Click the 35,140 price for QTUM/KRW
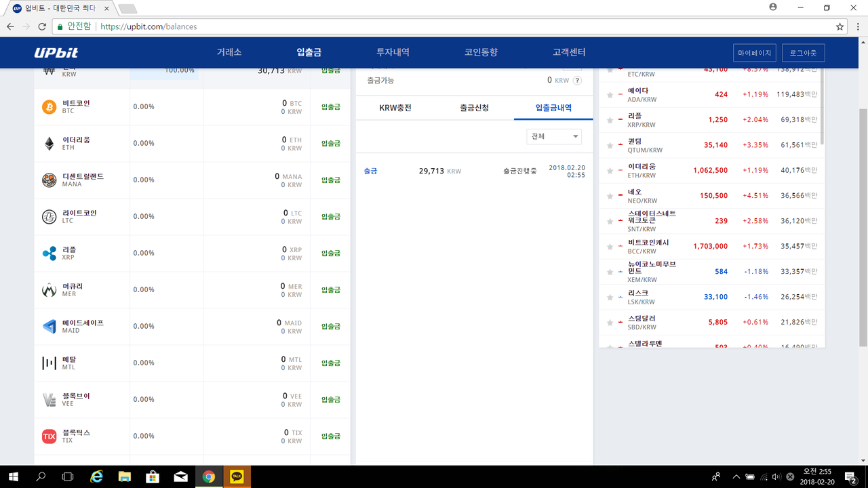The image size is (868, 488). pos(716,145)
